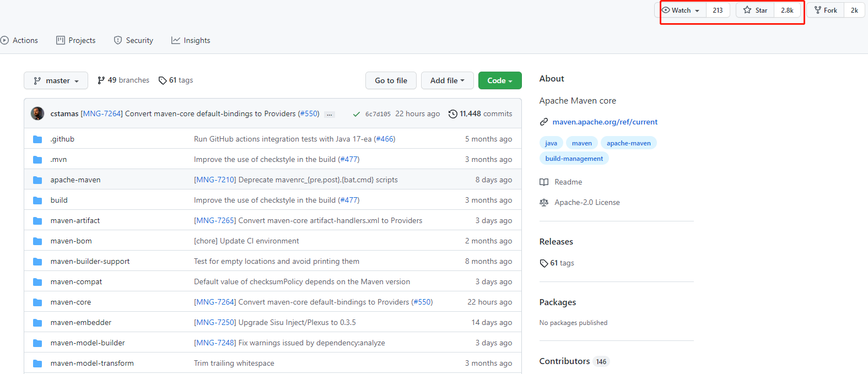Click the tag icon under Releases
The height and width of the screenshot is (374, 868).
544,263
